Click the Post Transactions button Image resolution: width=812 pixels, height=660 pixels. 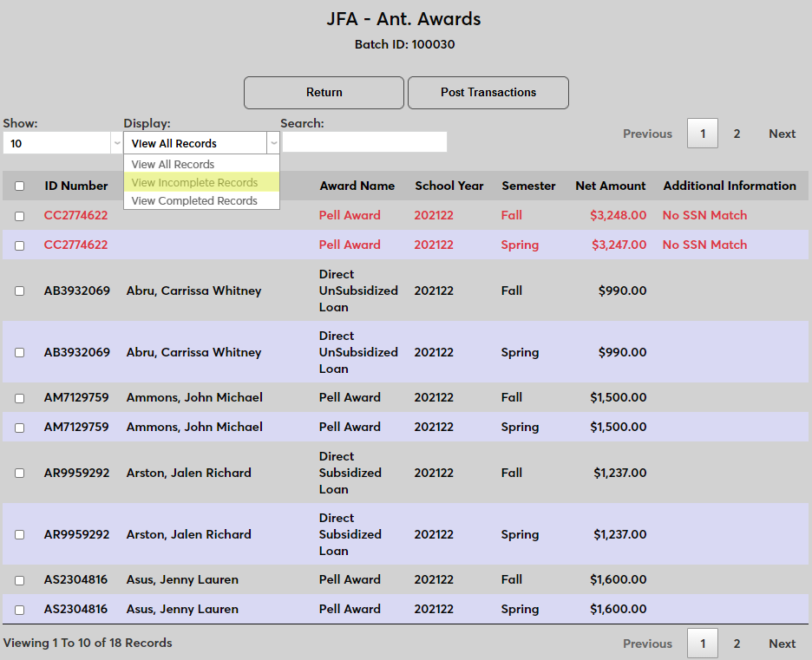pos(488,92)
